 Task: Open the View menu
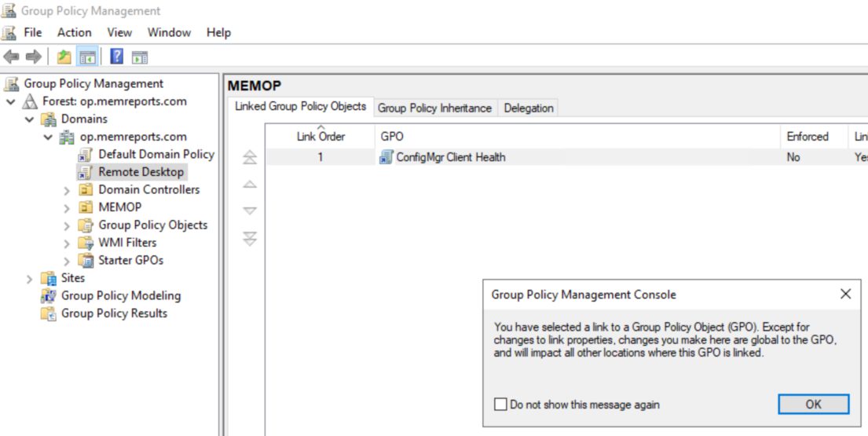119,33
